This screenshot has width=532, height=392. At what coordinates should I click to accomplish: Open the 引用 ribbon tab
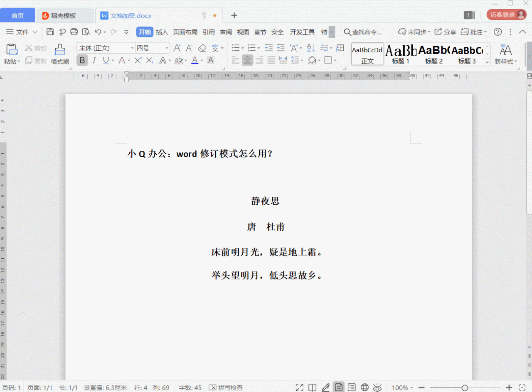(x=209, y=32)
